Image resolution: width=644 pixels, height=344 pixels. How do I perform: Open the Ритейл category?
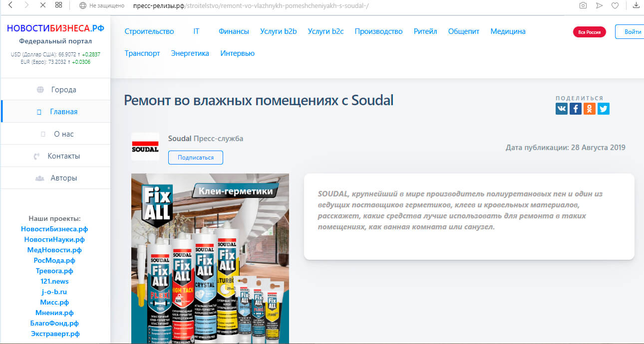(x=425, y=31)
